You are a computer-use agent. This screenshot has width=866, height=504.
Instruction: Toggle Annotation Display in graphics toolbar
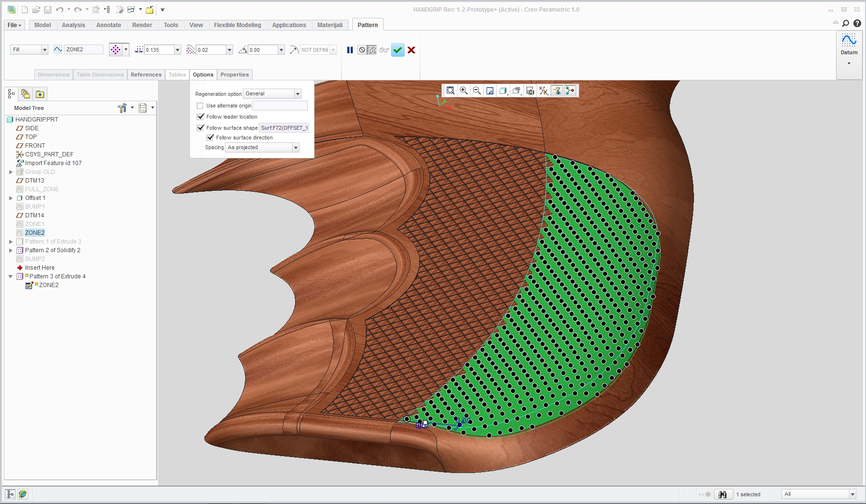[557, 91]
